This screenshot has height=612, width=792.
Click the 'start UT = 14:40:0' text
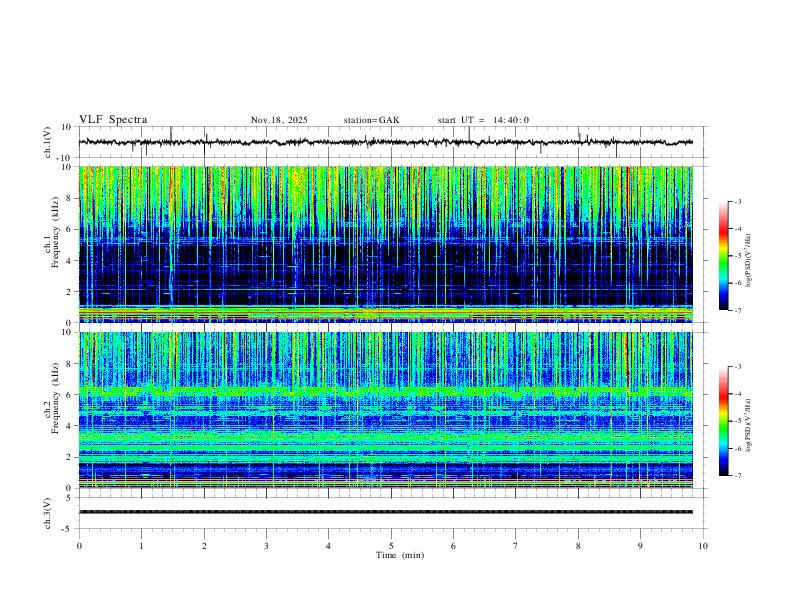tap(483, 120)
